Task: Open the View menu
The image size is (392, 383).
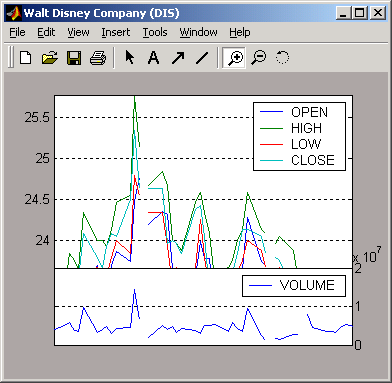Action: coord(78,32)
